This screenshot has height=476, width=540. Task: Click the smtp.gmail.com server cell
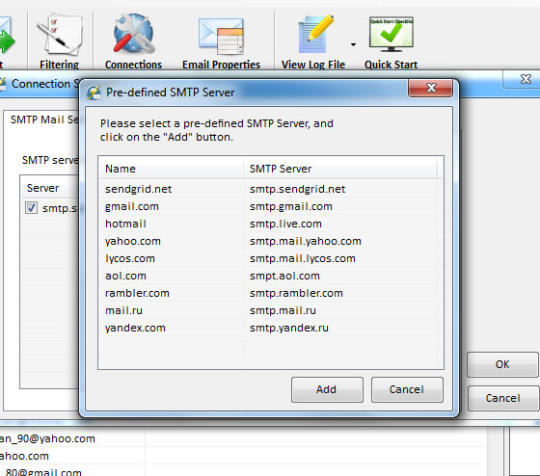pyautogui.click(x=291, y=206)
